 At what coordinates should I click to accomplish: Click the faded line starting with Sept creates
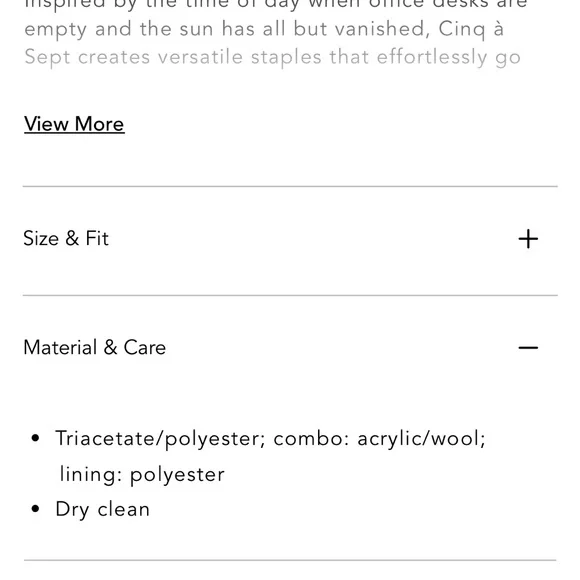273,58
